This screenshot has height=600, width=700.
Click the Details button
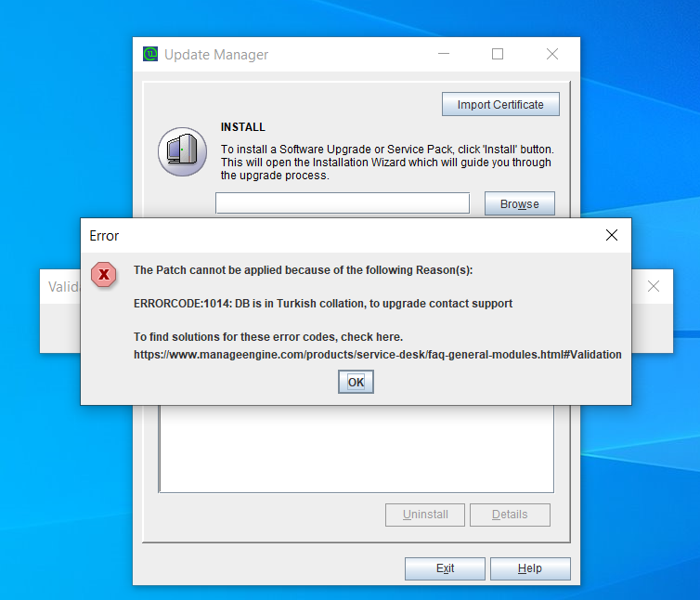510,515
